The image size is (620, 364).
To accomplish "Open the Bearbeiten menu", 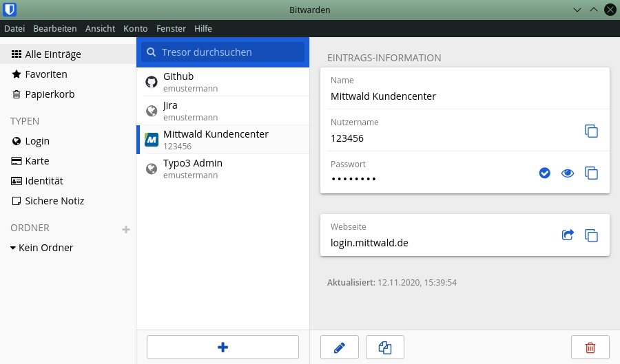I will [55, 28].
